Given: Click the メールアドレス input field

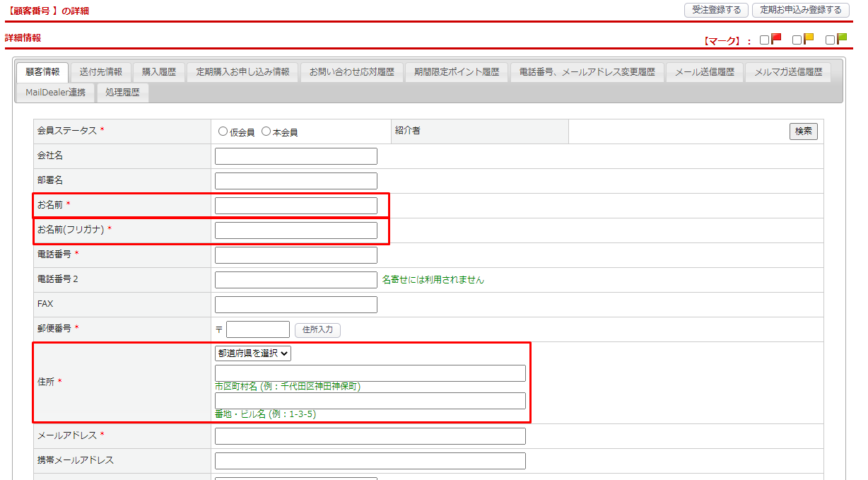Looking at the screenshot, I should click(x=370, y=436).
